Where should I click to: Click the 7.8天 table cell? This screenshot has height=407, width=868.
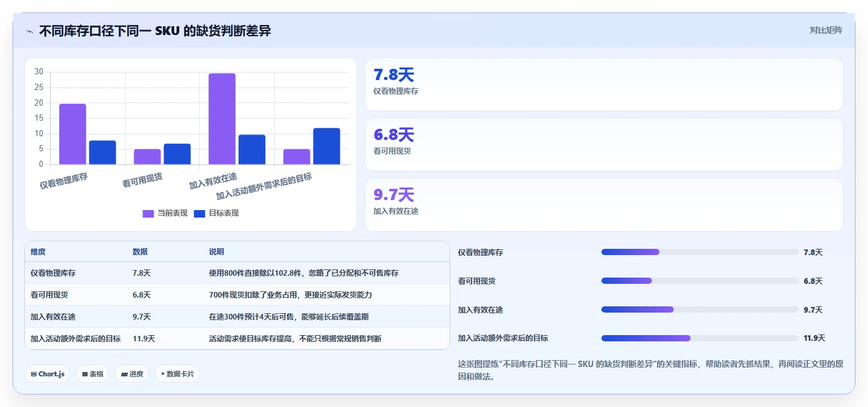pyautogui.click(x=142, y=273)
